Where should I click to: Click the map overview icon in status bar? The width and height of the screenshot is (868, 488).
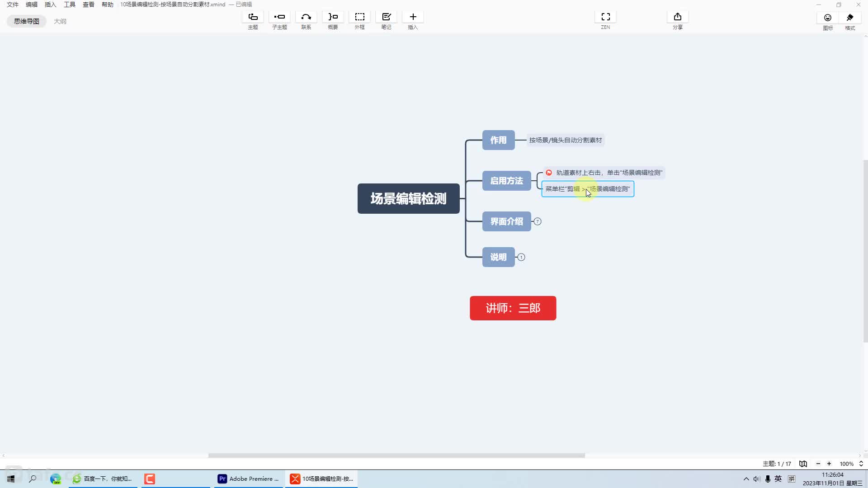tap(803, 464)
